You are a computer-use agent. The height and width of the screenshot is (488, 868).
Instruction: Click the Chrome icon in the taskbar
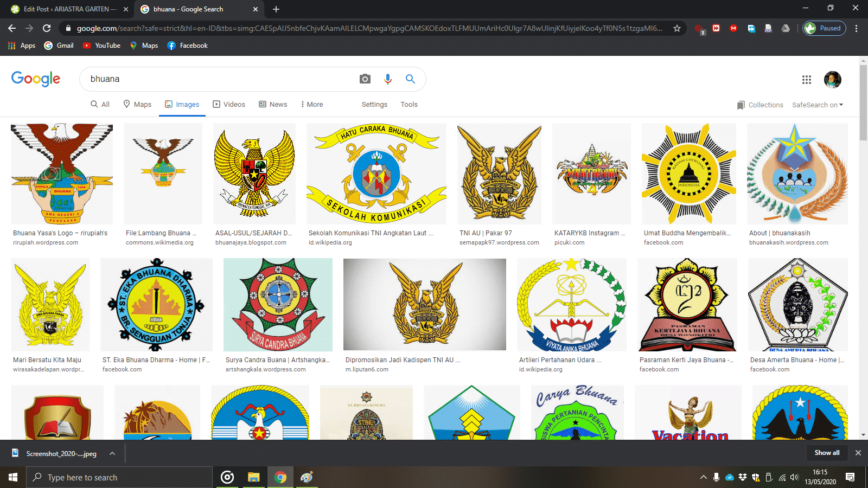(x=280, y=477)
